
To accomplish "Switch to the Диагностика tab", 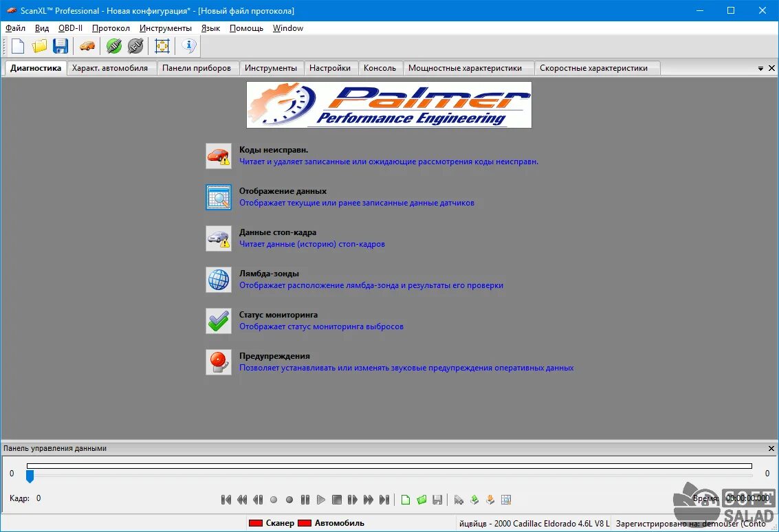I will [x=36, y=68].
